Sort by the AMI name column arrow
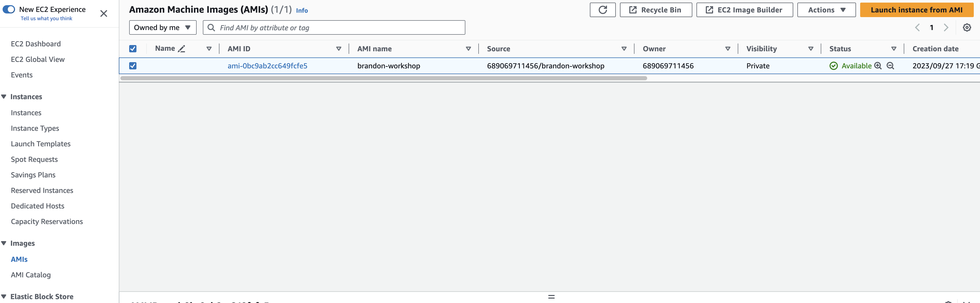This screenshot has width=980, height=303. [x=468, y=49]
